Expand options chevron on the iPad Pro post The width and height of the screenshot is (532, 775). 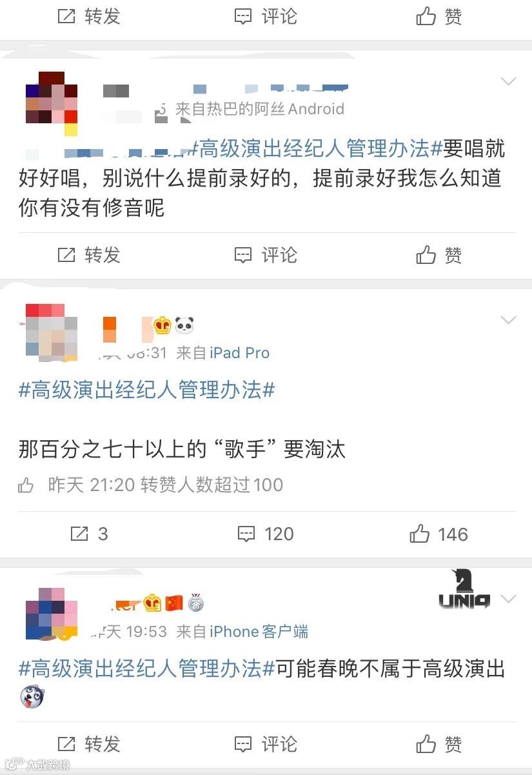[509, 320]
